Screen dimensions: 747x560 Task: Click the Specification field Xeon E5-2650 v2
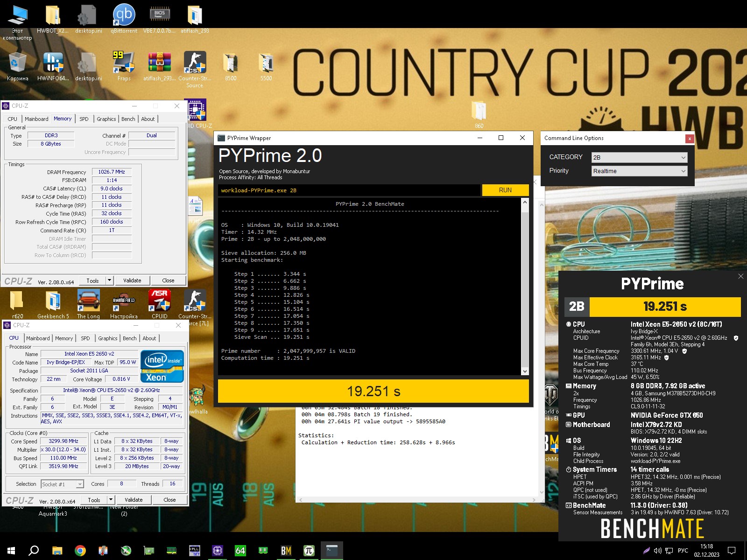click(x=112, y=390)
